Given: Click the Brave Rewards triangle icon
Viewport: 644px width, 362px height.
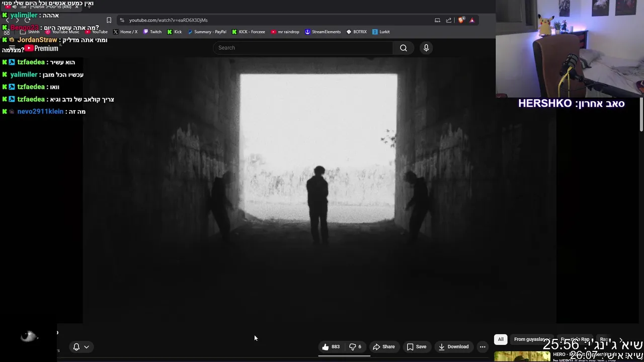Looking at the screenshot, I should [472, 20].
